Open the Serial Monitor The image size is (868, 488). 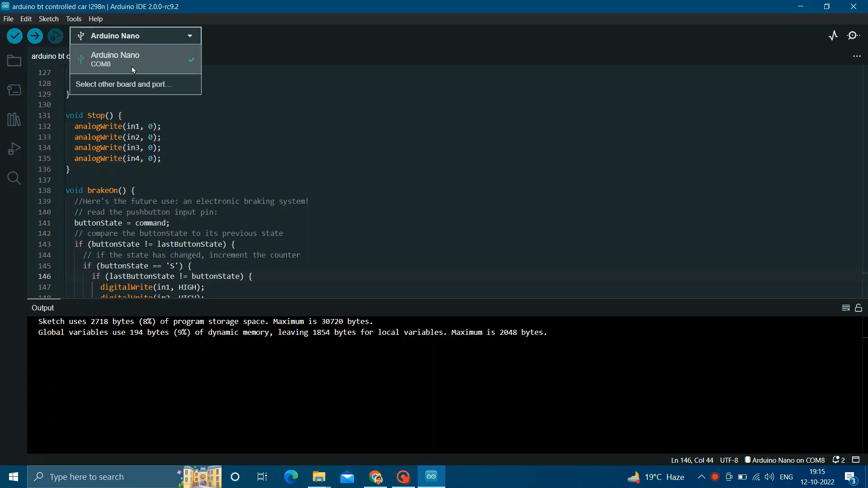(854, 36)
